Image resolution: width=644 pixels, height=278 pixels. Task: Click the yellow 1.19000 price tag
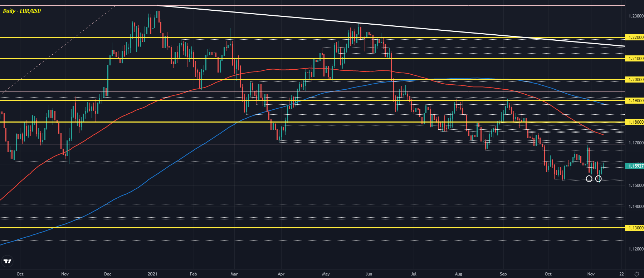coord(634,101)
